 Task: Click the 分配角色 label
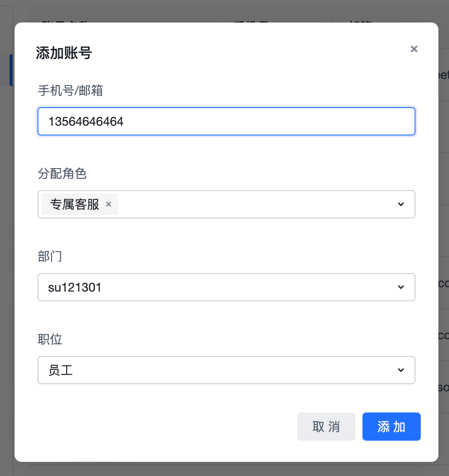(62, 174)
